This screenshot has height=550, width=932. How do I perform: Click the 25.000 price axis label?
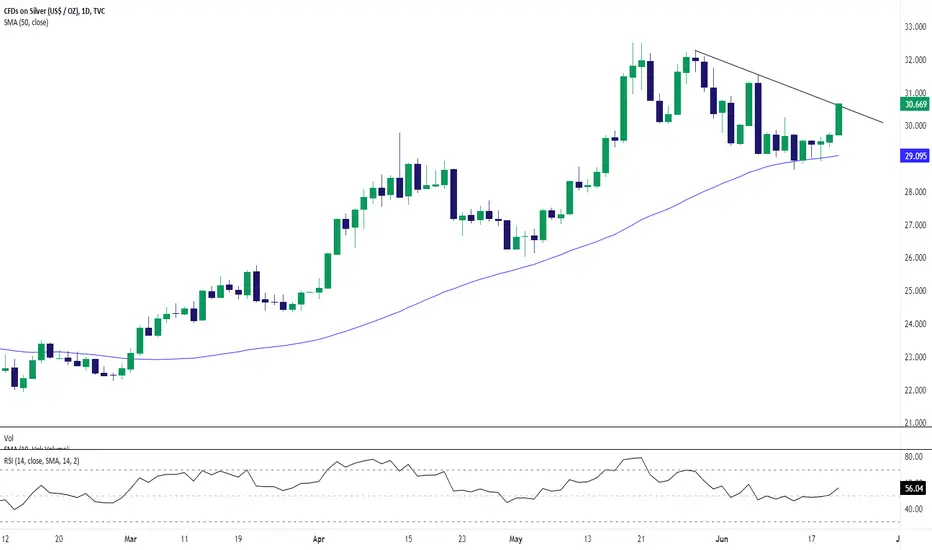915,291
